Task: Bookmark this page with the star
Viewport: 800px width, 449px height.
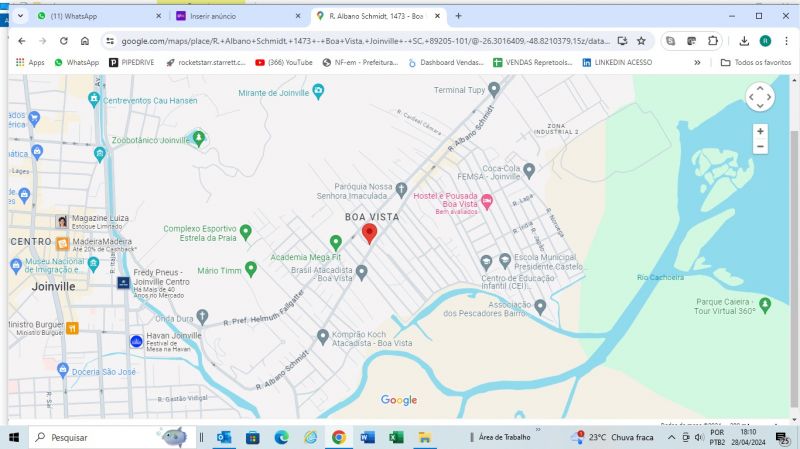Action: coord(641,41)
